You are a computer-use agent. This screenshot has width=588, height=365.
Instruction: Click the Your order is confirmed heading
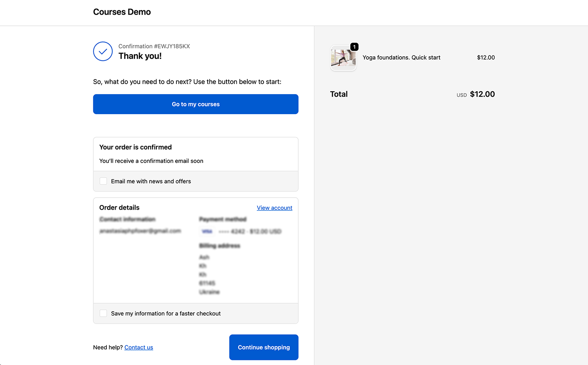click(x=135, y=147)
